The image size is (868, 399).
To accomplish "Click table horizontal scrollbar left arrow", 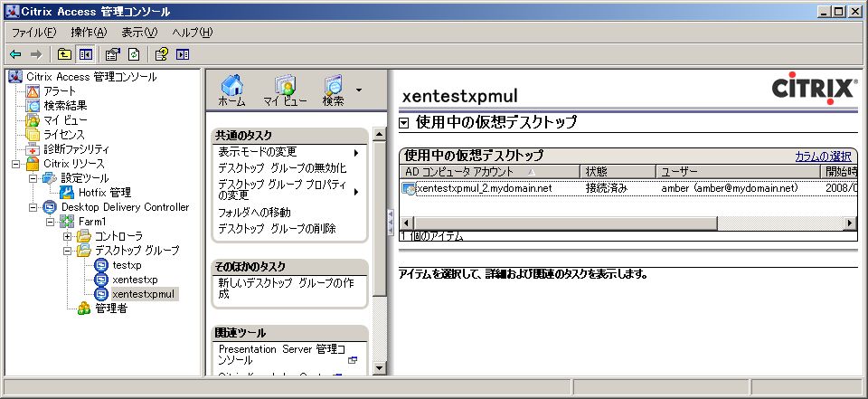I will point(406,223).
